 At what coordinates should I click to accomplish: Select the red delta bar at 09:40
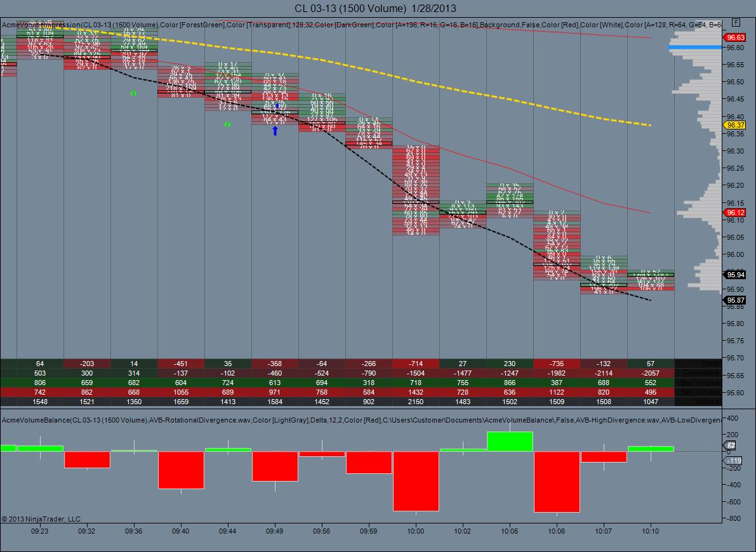pos(181,470)
